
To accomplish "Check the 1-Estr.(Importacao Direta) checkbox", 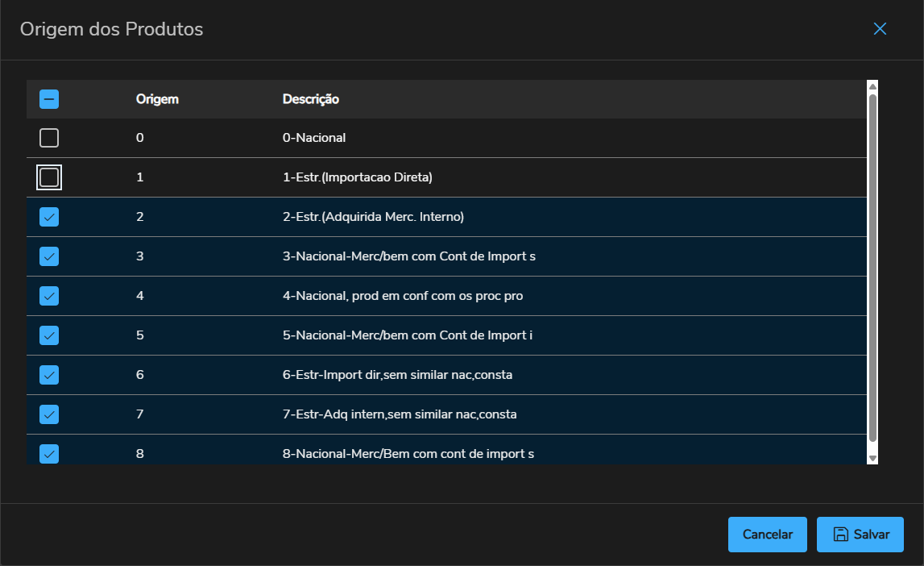I will (49, 177).
